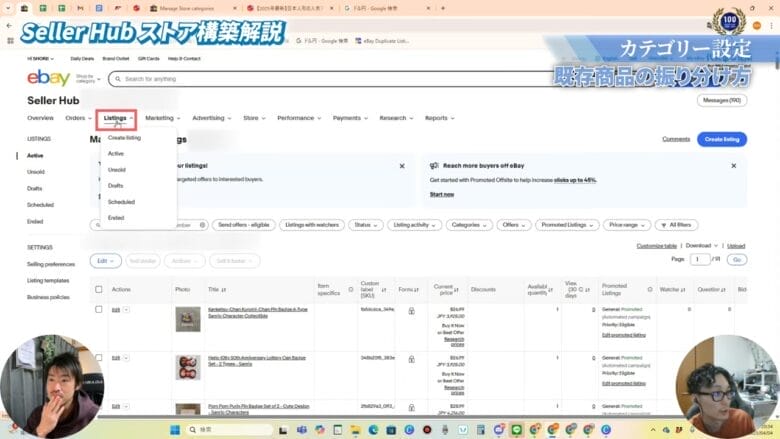Expand the bulk Edit dropdown button

click(x=105, y=261)
